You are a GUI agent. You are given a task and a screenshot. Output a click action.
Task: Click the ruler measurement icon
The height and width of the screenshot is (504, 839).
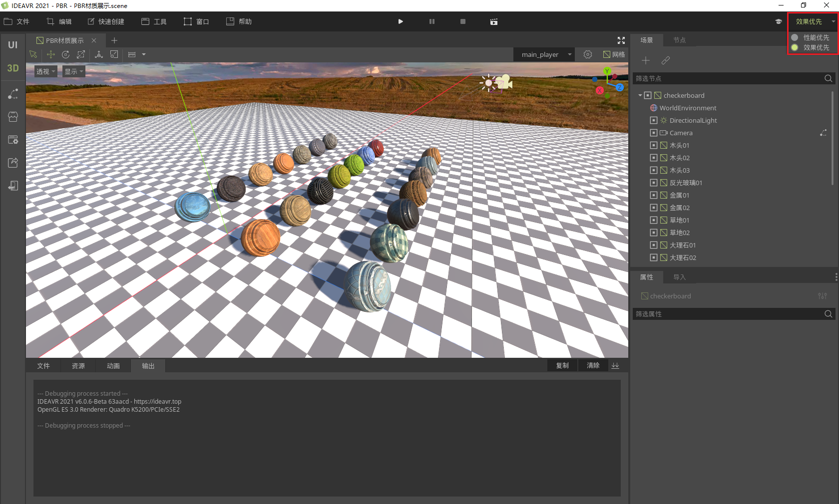pyautogui.click(x=132, y=54)
